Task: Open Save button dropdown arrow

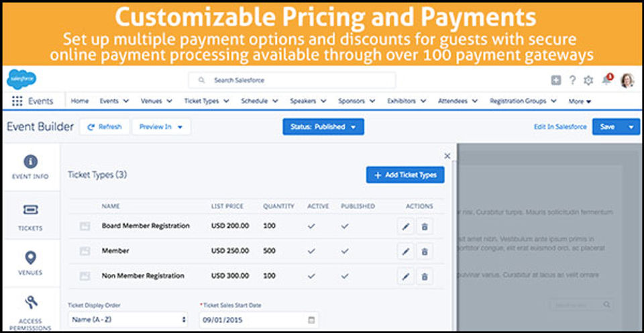Action: click(631, 127)
